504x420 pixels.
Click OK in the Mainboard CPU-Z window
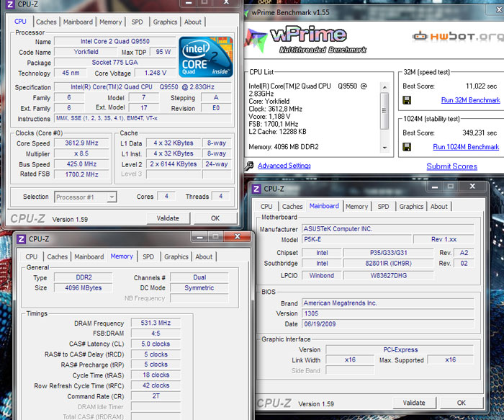coord(462,403)
